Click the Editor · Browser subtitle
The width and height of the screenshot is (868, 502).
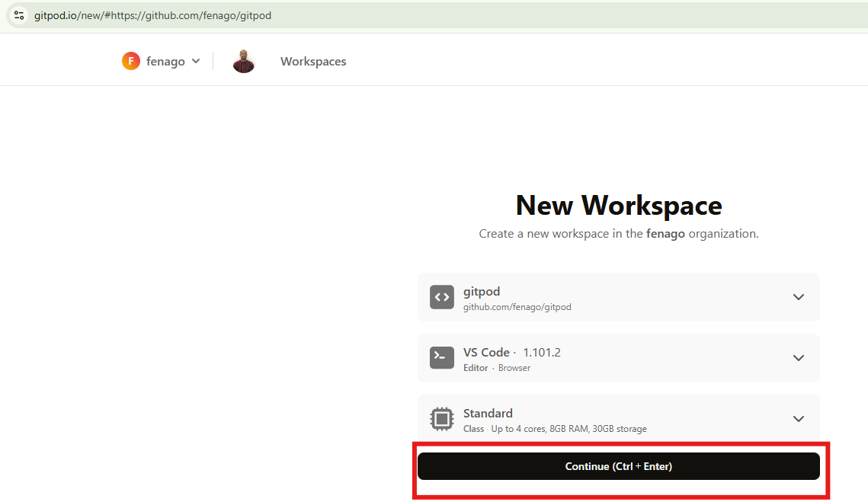point(497,368)
